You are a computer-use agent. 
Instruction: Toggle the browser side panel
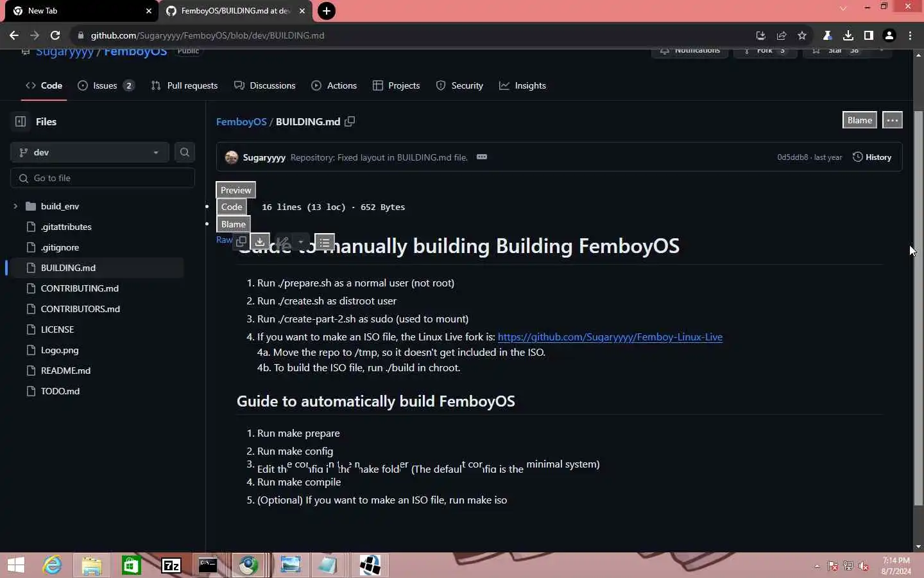(869, 35)
